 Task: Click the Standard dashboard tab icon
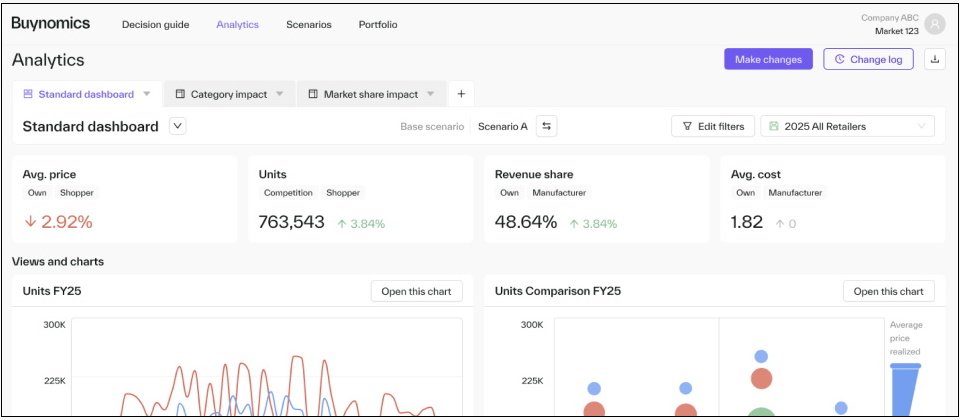pos(28,94)
